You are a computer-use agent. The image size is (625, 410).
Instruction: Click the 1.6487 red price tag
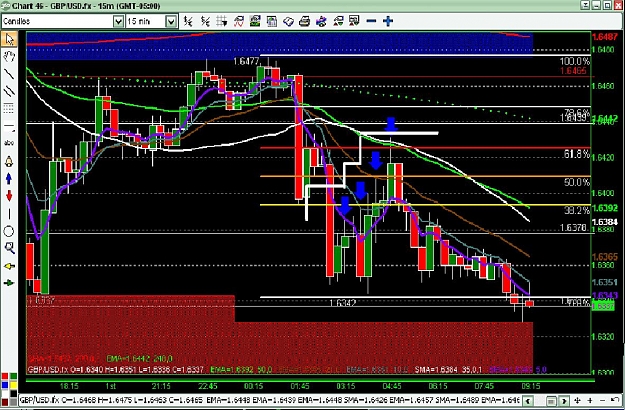coord(605,37)
